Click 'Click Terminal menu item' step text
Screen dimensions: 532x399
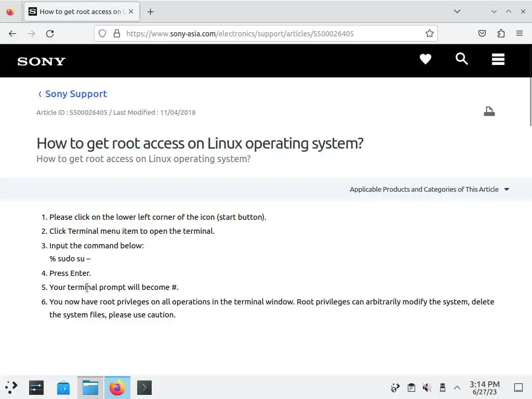pos(132,231)
